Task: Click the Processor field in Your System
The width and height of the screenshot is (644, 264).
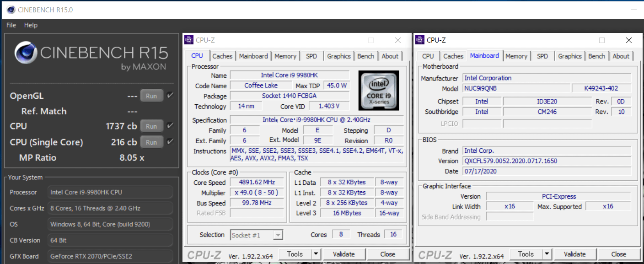Action: (x=111, y=192)
